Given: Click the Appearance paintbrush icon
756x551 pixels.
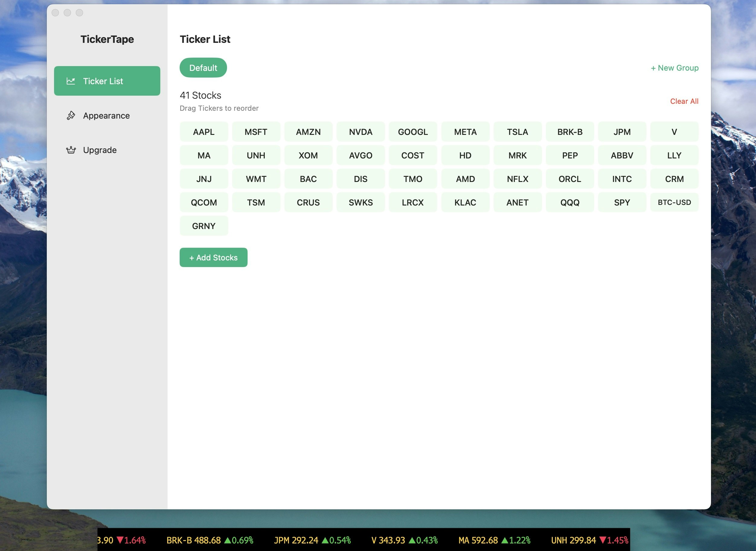Looking at the screenshot, I should pyautogui.click(x=71, y=115).
